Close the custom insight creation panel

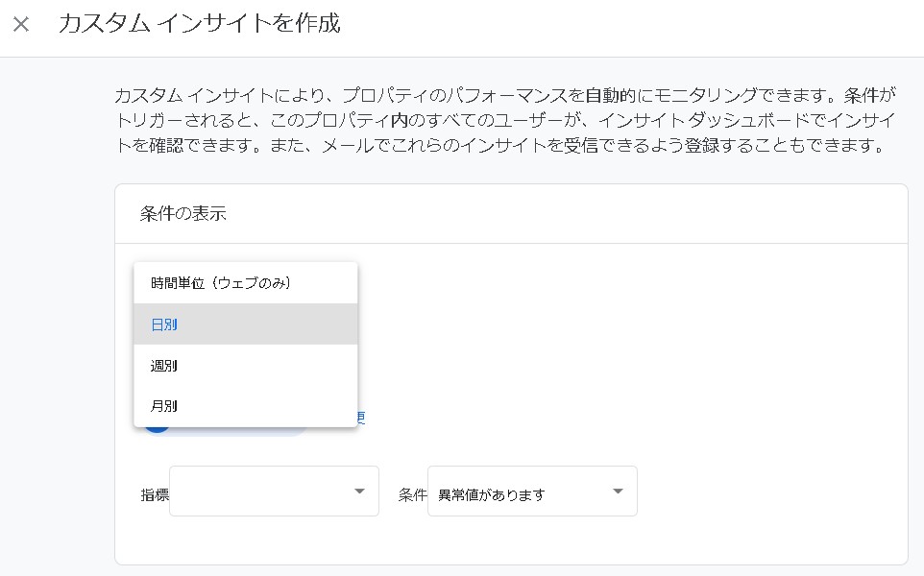pyautogui.click(x=21, y=24)
